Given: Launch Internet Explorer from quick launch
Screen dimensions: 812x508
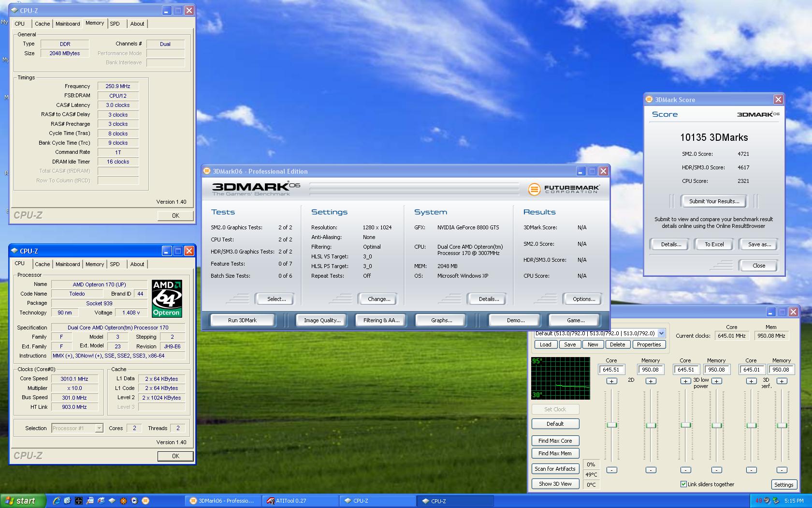Looking at the screenshot, I should coord(57,501).
